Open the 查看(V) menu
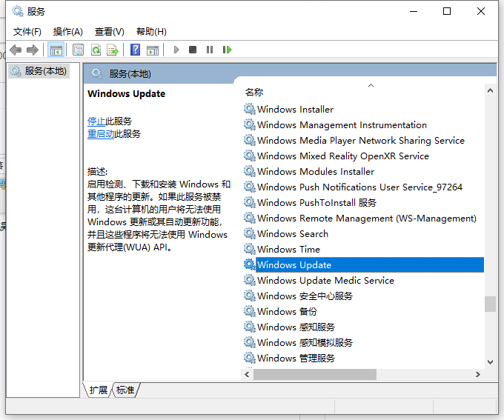This screenshot has height=420, width=504. pos(109,31)
